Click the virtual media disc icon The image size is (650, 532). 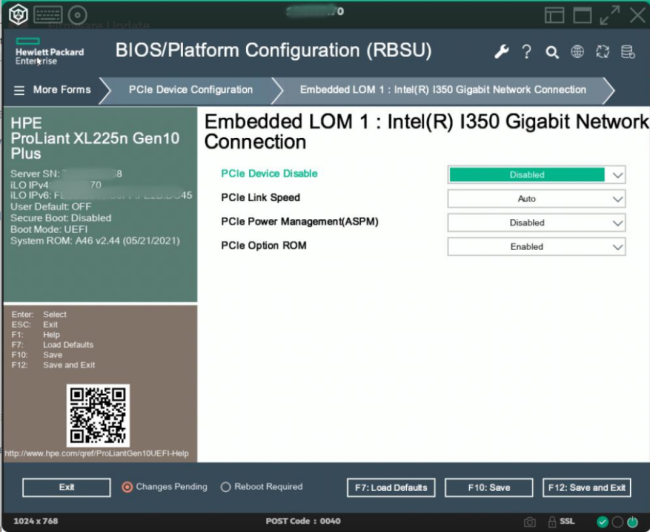tap(77, 14)
